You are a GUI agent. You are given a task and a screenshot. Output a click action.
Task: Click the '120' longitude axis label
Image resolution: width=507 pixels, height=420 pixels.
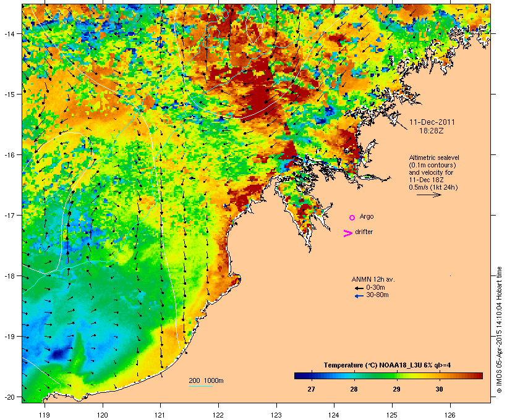tap(103, 415)
